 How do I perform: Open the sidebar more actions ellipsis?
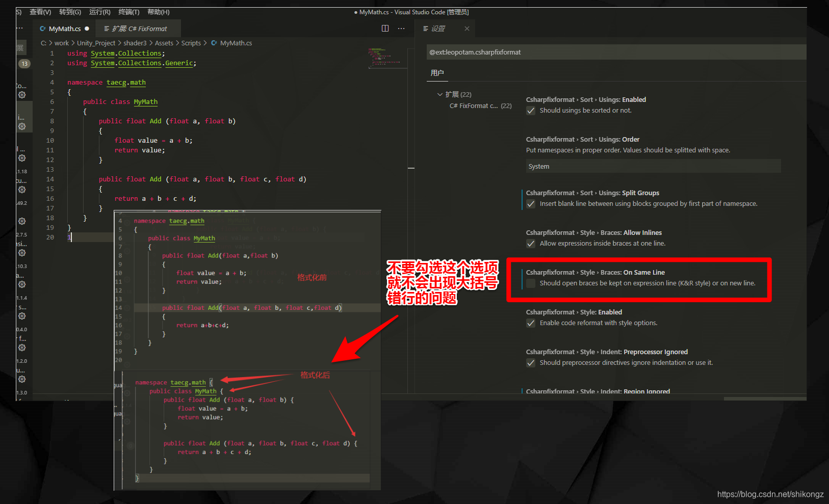[19, 28]
